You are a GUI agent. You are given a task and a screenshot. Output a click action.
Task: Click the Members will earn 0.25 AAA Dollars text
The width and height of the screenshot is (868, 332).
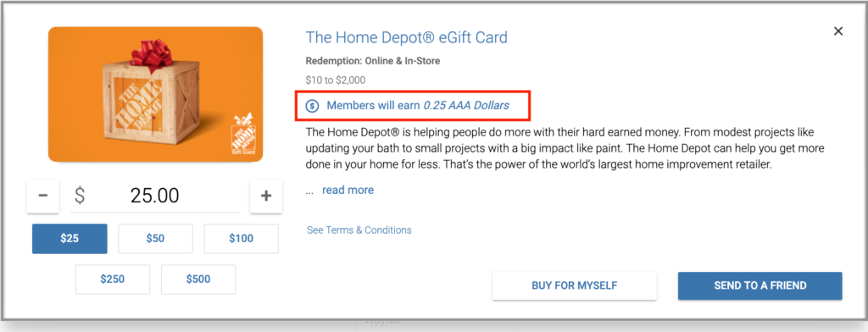(x=418, y=105)
